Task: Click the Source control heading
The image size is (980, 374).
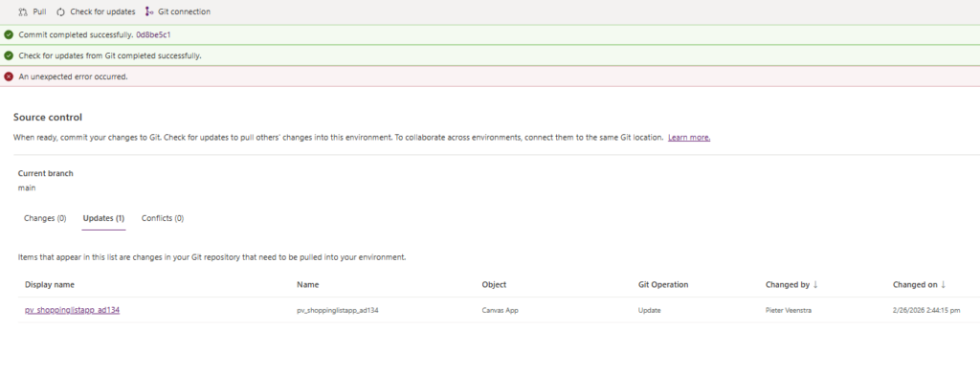Action: pos(48,118)
